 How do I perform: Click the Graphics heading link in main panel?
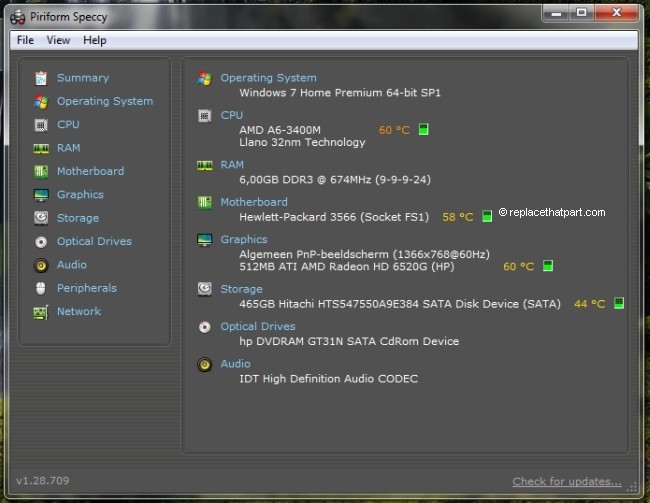click(x=244, y=240)
